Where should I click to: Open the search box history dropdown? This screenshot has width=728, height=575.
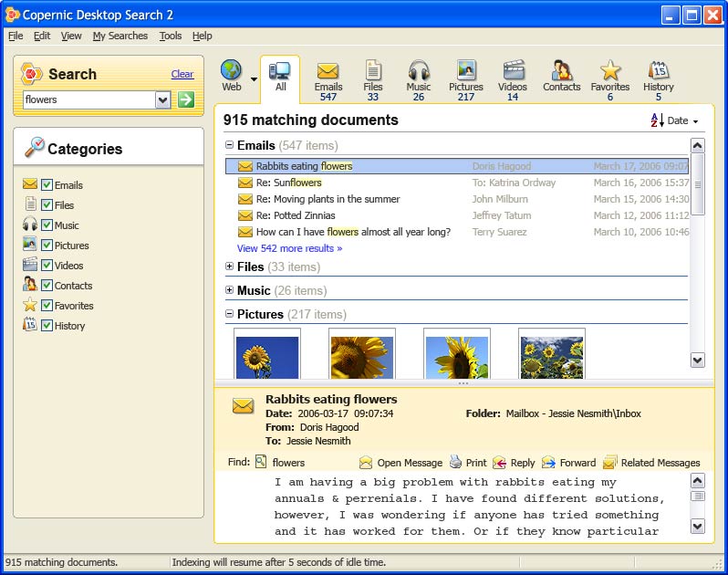(163, 99)
